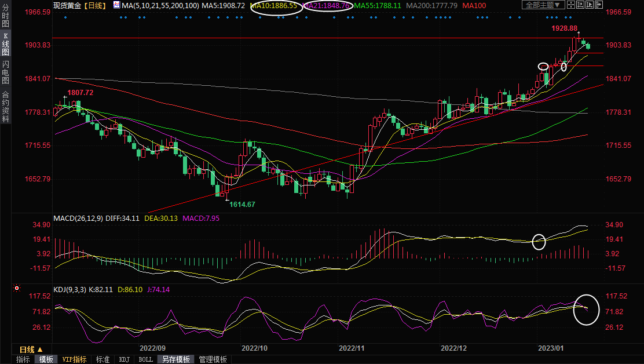The image size is (644, 364).
Task: Click the red sun icon beside KDJ
Action: (x=17, y=288)
